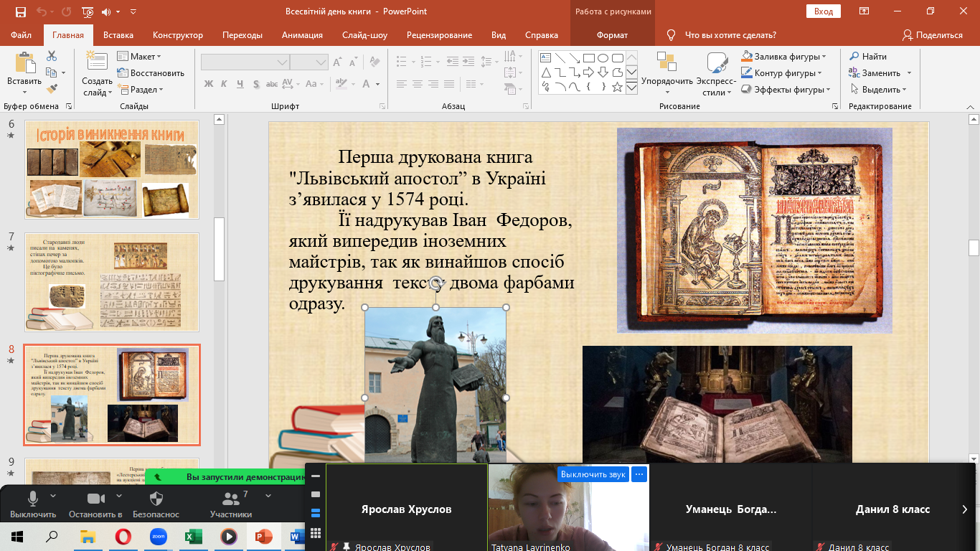
Task: Start slideshow from beginning via quick access icon
Action: coord(87,11)
